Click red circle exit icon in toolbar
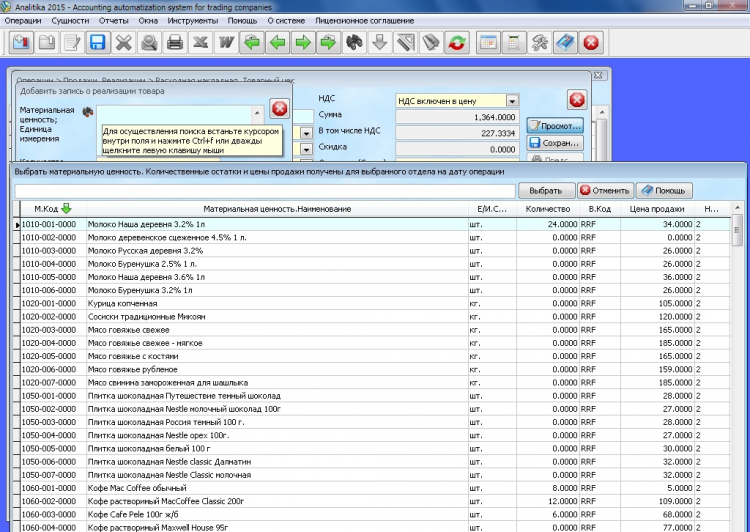Screen dimensions: 750x532 click(591, 43)
